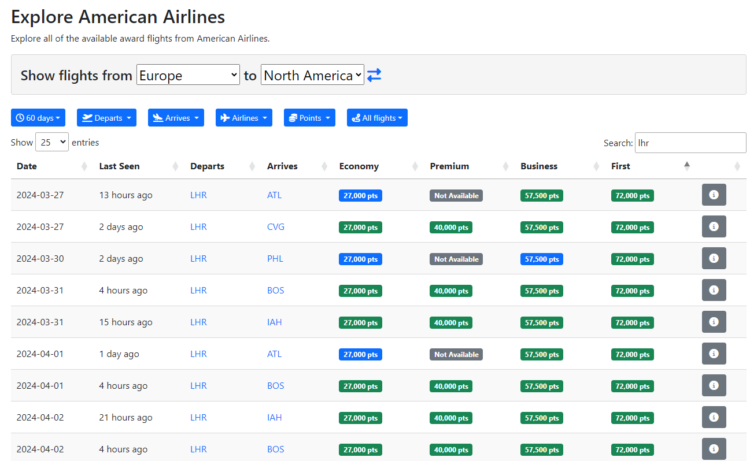Sort by Economy column header
The image size is (750, 461).
(378, 166)
